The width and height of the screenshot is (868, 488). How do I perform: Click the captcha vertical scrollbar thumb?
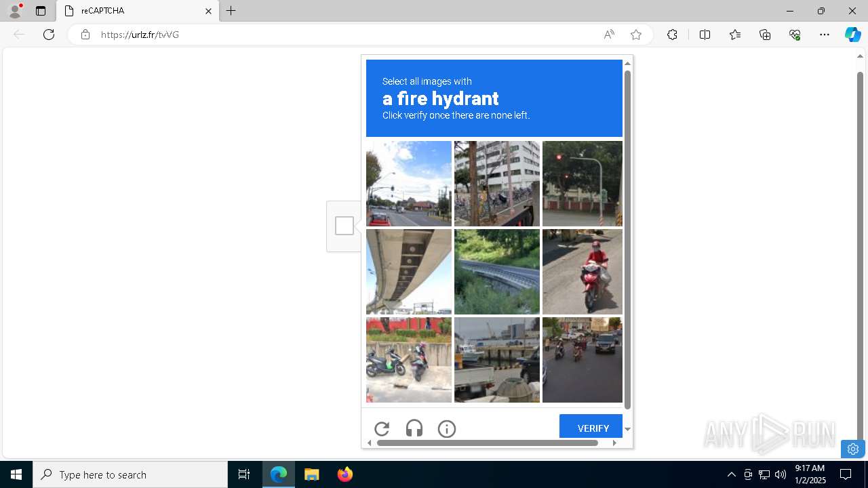coord(627,240)
